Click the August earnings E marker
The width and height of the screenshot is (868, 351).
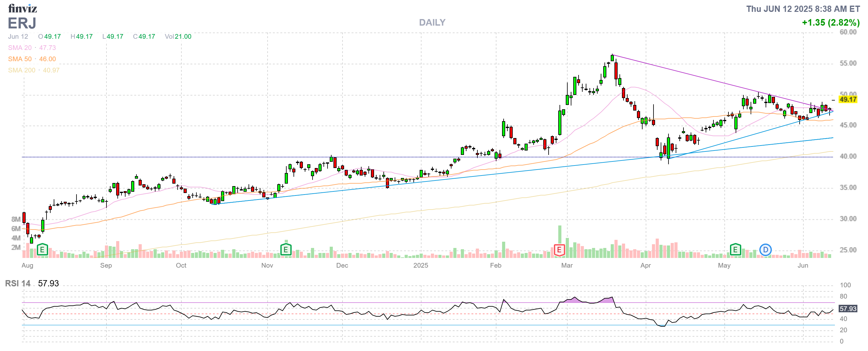click(42, 250)
